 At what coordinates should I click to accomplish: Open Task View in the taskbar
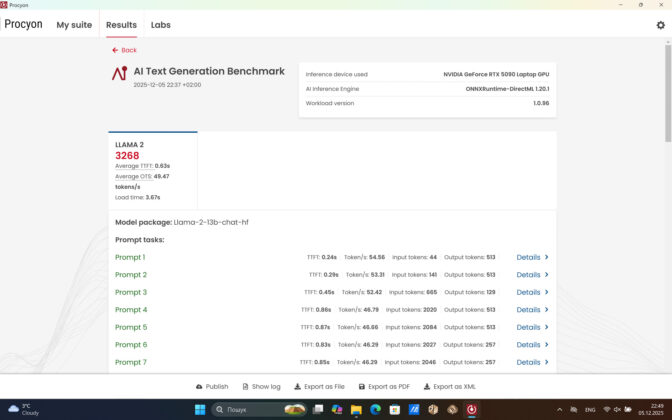[x=318, y=409]
